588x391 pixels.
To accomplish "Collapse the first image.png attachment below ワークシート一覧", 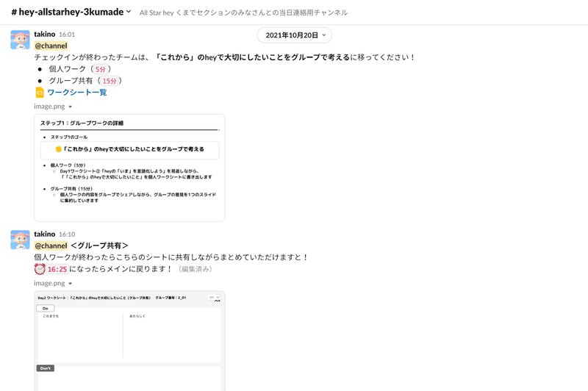I will point(70,107).
